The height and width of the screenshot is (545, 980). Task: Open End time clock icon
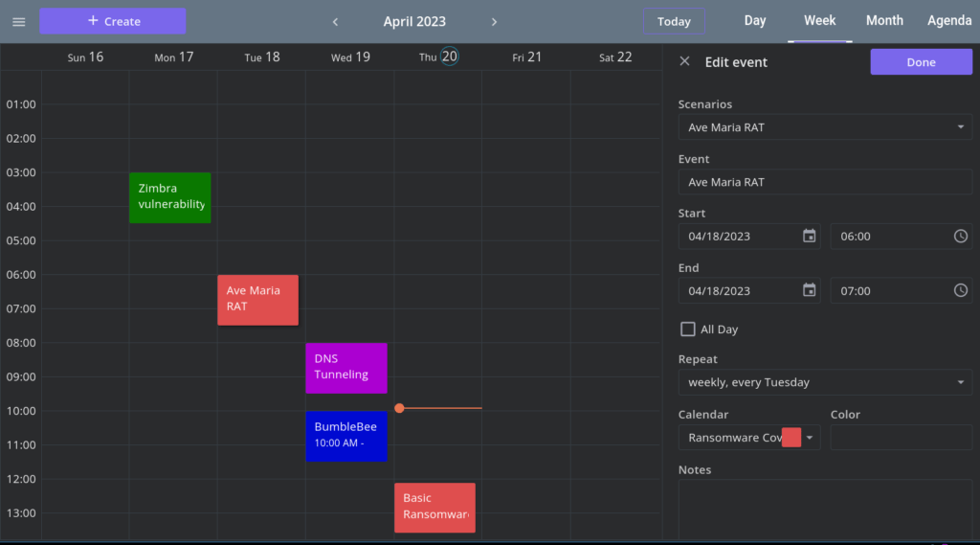pyautogui.click(x=961, y=290)
